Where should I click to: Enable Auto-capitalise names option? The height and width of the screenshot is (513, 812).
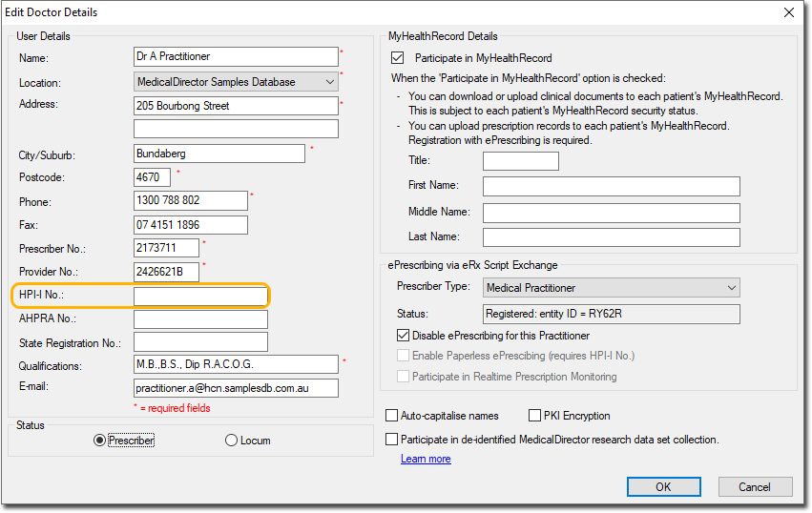[x=392, y=416]
